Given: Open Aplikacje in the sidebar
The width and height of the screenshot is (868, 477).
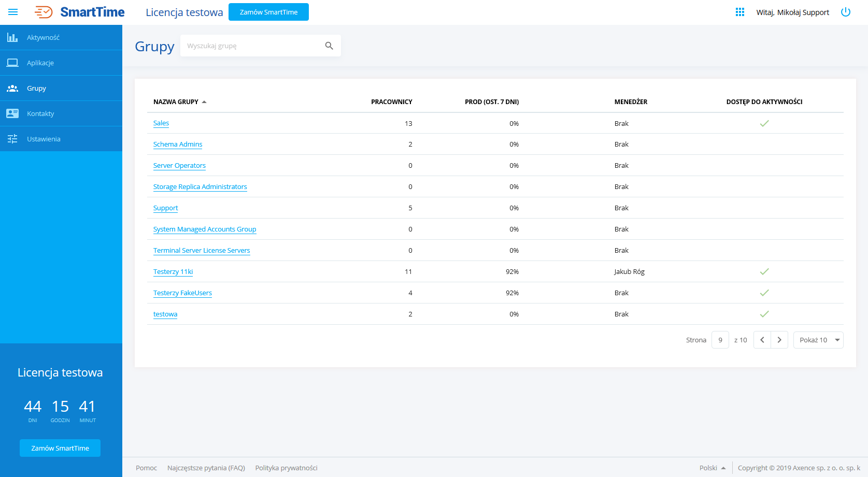Looking at the screenshot, I should coord(40,63).
